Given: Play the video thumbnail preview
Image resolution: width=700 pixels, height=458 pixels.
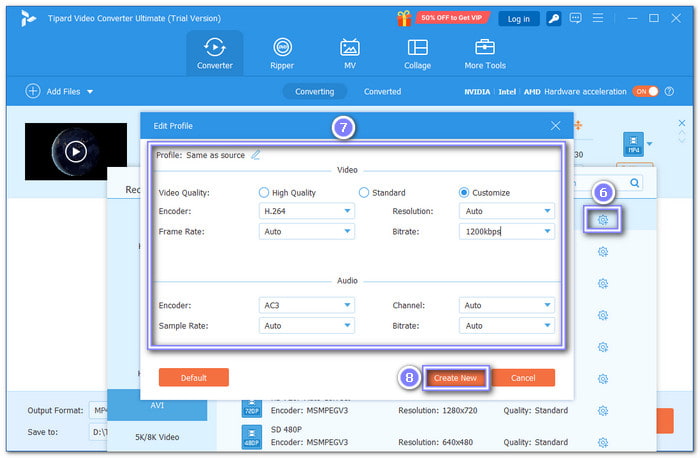Looking at the screenshot, I should pyautogui.click(x=76, y=152).
